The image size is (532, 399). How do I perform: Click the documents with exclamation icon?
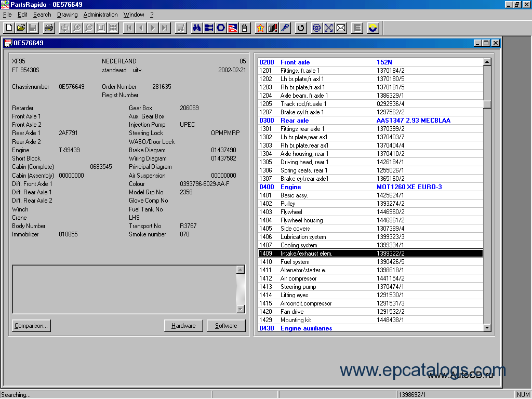(x=272, y=28)
